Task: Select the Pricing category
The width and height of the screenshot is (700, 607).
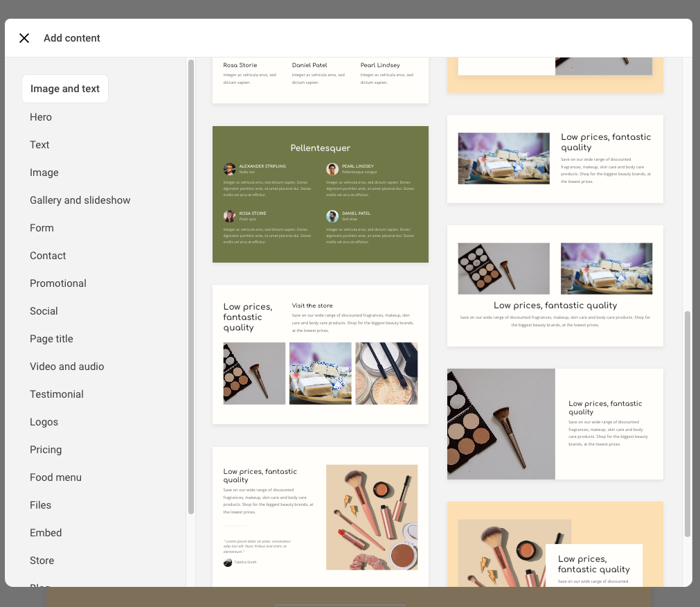Action: coord(46,449)
